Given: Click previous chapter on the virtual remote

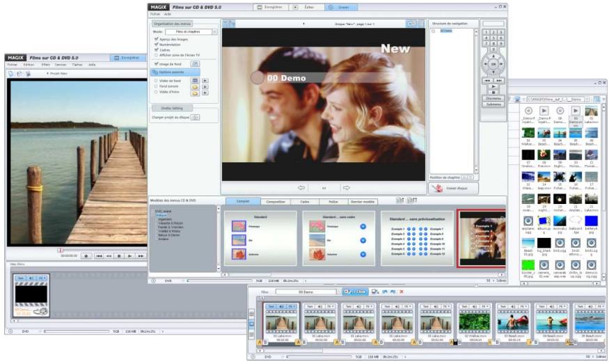Looking at the screenshot, I should [487, 81].
